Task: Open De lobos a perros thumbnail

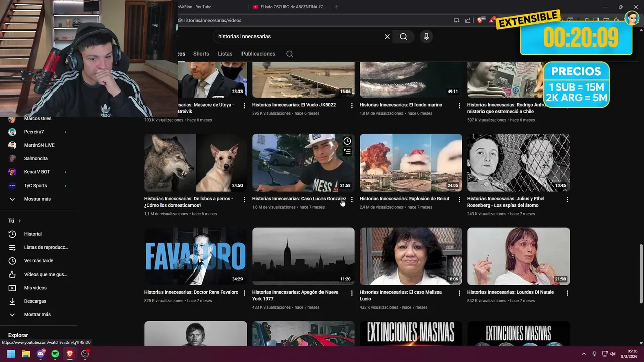Action: coord(196,162)
